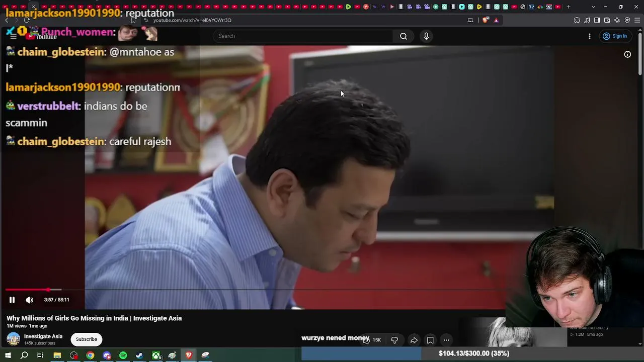
Task: Click the Sign in button
Action: (615, 36)
